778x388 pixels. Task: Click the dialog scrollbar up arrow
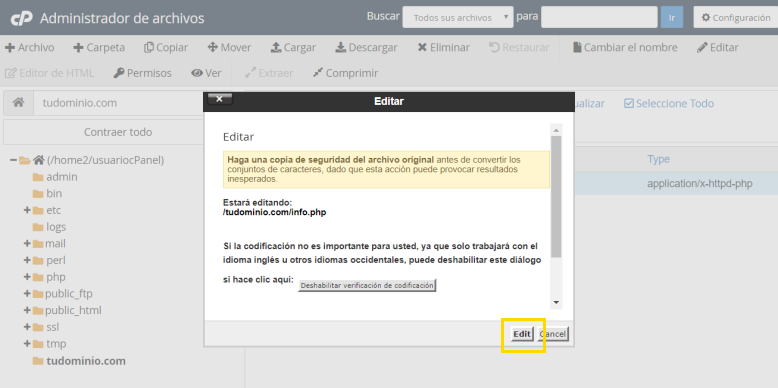tap(556, 130)
